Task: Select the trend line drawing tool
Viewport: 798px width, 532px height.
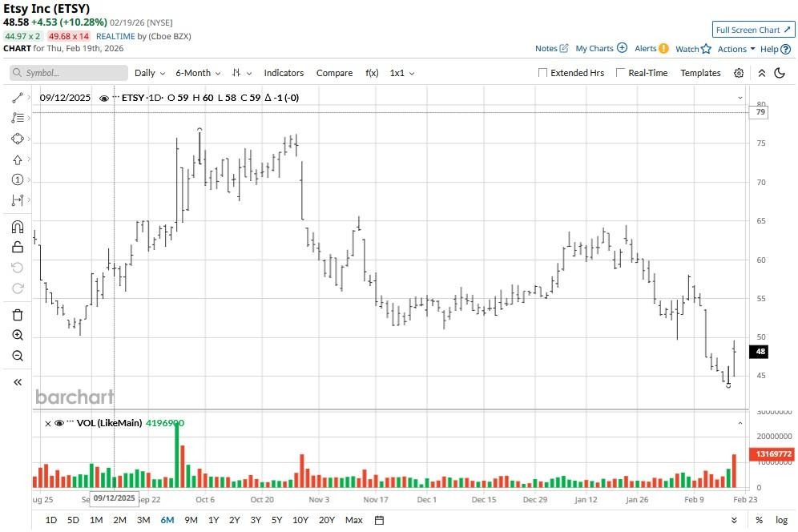Action: [x=18, y=98]
